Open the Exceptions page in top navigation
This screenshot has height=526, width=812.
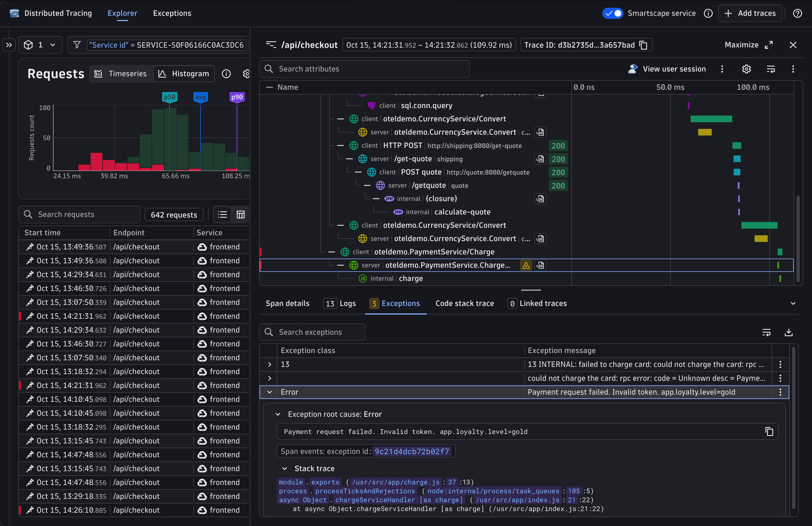tap(172, 13)
